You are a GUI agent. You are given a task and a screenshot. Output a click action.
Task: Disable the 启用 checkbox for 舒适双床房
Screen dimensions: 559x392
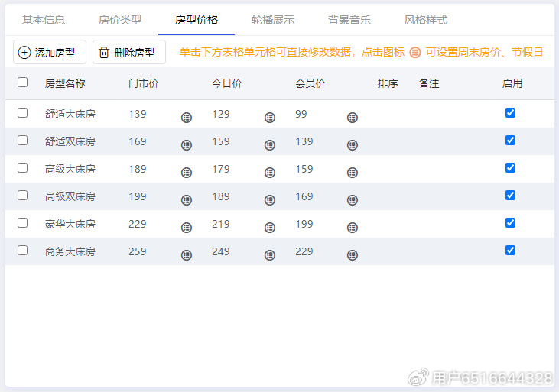click(x=510, y=140)
